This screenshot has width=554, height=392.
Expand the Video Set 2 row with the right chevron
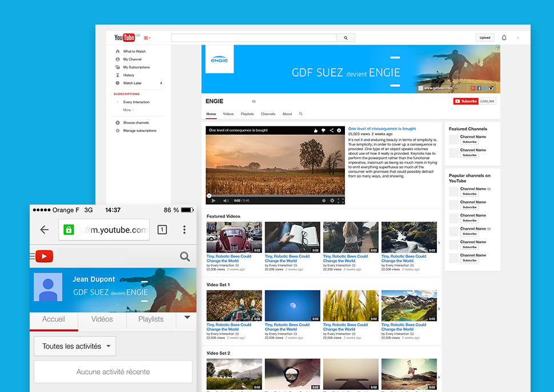click(x=439, y=377)
